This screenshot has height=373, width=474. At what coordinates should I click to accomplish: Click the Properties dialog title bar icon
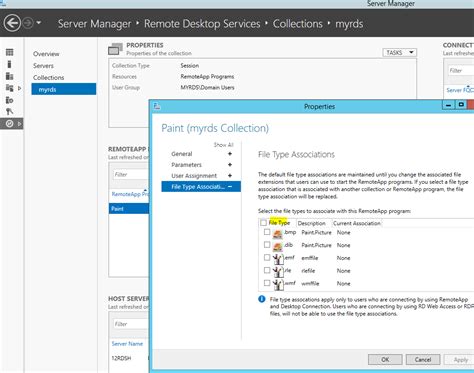tap(157, 106)
